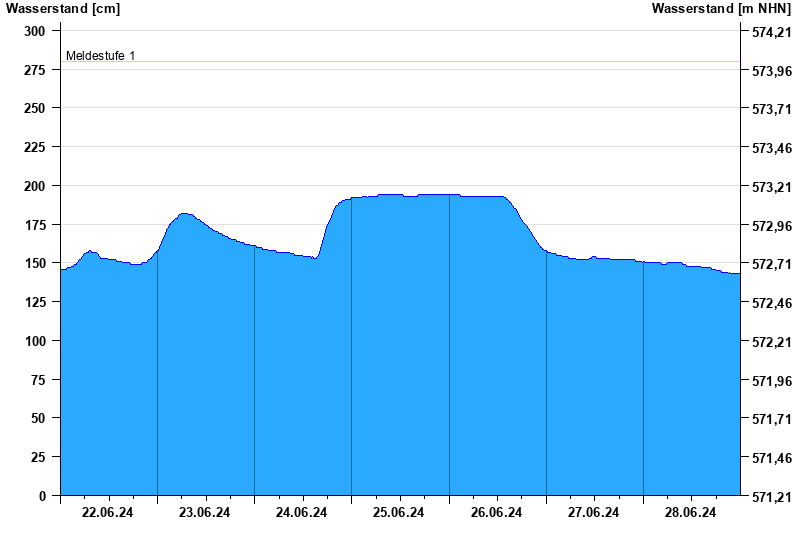Click the '150' left axis value
800x550 pixels.
point(35,263)
